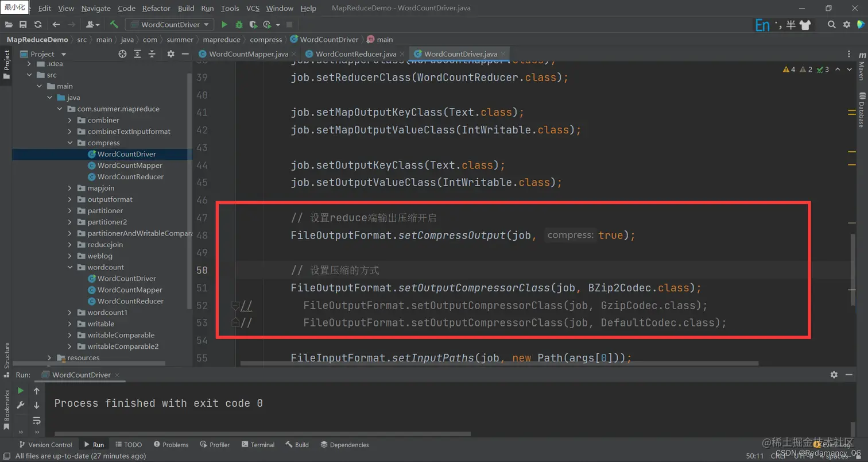Click Expand All icon in Project panel
This screenshot has height=462, width=868.
pyautogui.click(x=137, y=54)
